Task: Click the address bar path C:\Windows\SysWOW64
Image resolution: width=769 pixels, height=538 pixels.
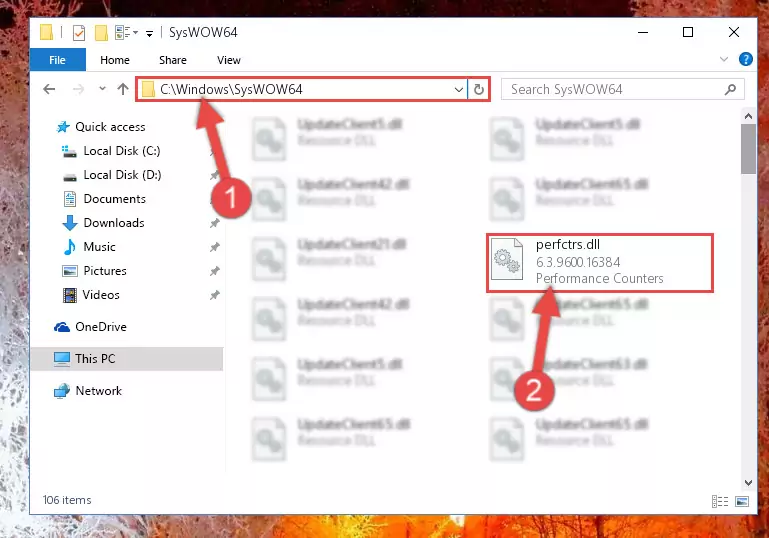Action: pos(231,89)
